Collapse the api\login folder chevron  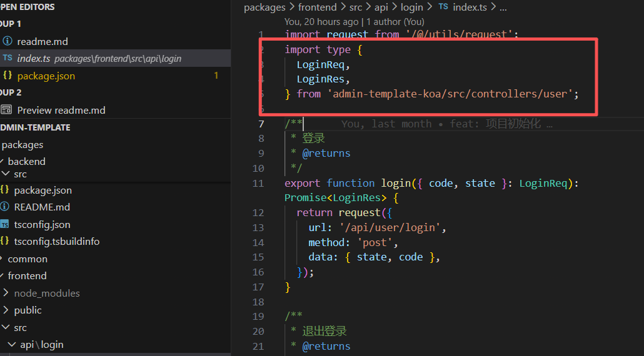click(12, 344)
